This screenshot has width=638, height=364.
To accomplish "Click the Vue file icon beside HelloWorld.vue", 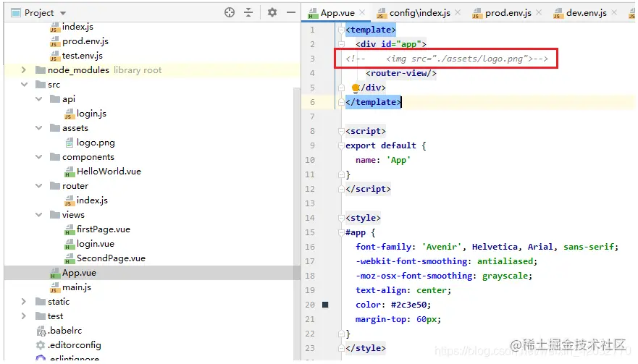I will [70, 172].
